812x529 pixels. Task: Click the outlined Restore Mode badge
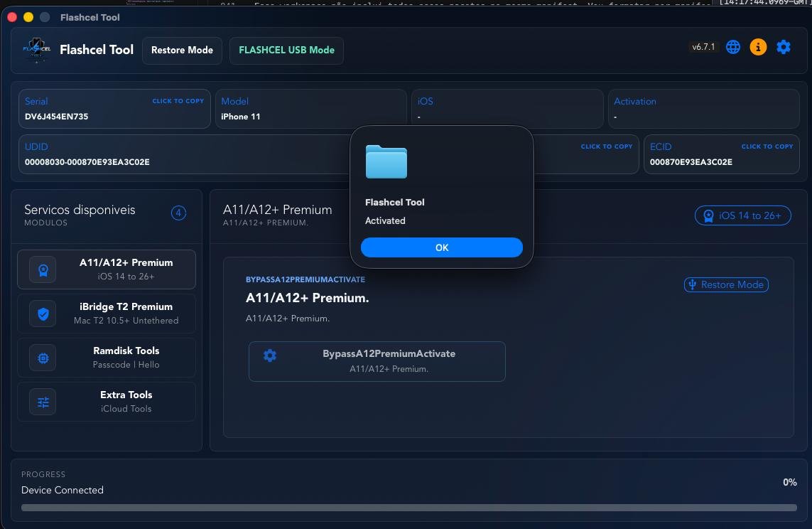point(726,284)
